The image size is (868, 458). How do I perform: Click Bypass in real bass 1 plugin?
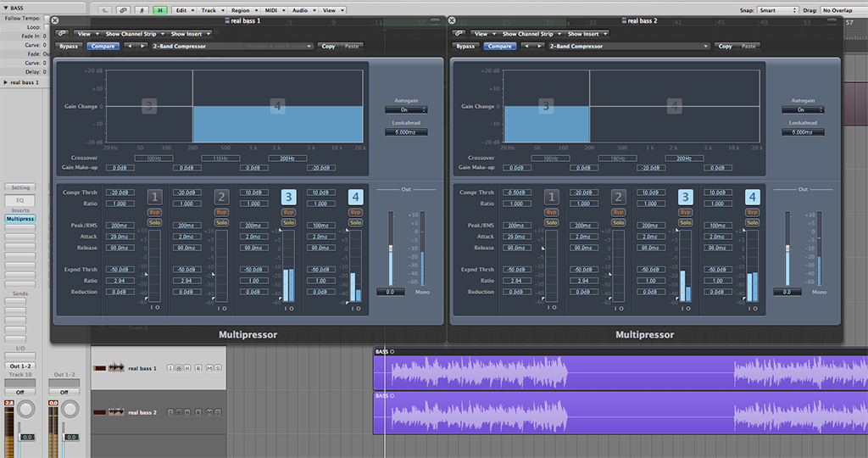(x=69, y=46)
